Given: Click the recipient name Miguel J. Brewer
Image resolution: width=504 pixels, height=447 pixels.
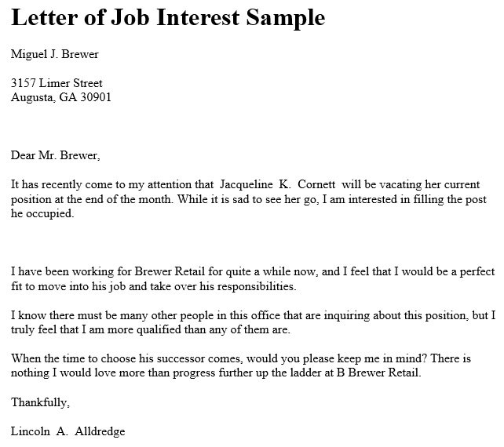Looking at the screenshot, I should (55, 54).
